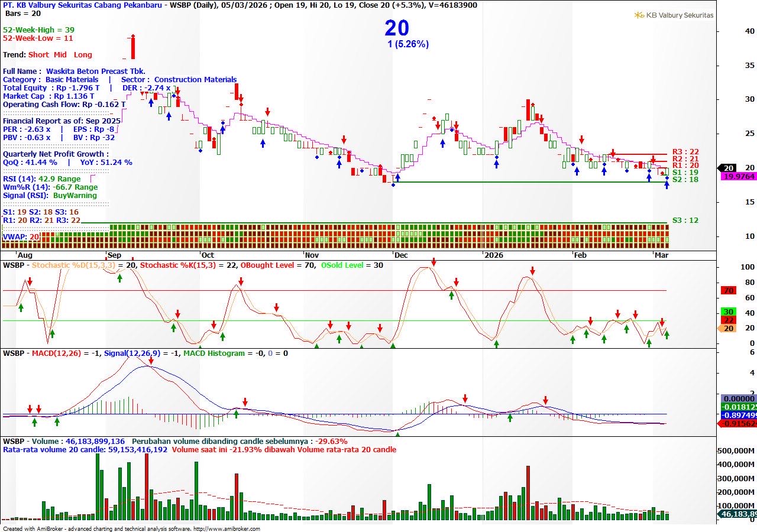Viewport: 757px width, 532px height.
Task: Select the "Perubahan volume" change percentage line
Action: coord(240,441)
